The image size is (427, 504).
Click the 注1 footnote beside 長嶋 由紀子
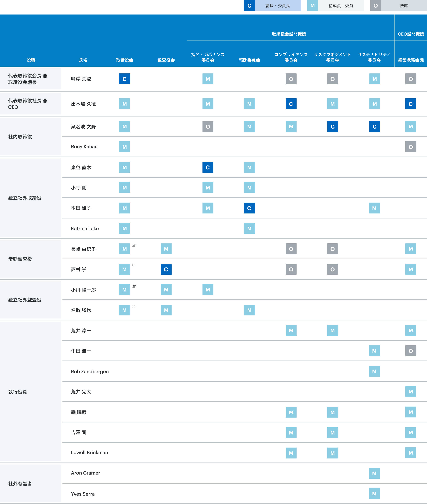click(134, 245)
